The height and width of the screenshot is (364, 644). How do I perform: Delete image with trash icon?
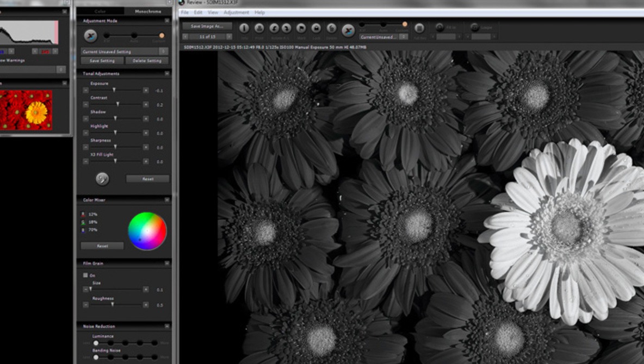[x=331, y=28]
